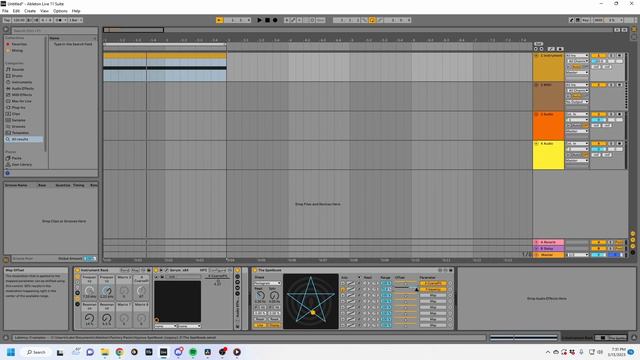This screenshot has width=640, height=360.
Task: Open the 1 Bar quantization menu
Action: click(x=75, y=20)
